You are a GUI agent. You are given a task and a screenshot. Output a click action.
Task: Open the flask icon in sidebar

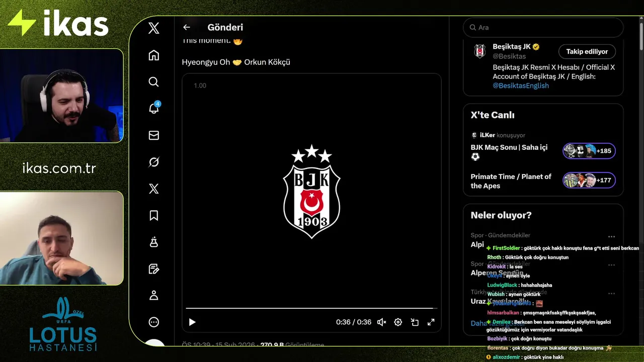coord(154,242)
